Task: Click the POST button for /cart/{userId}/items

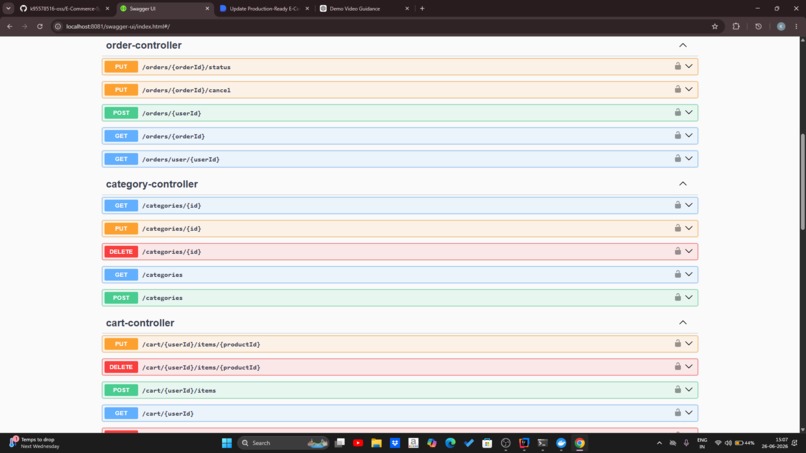Action: click(x=121, y=390)
